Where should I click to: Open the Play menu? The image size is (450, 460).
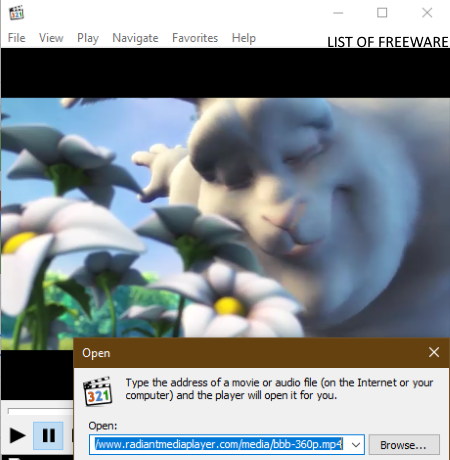point(88,38)
